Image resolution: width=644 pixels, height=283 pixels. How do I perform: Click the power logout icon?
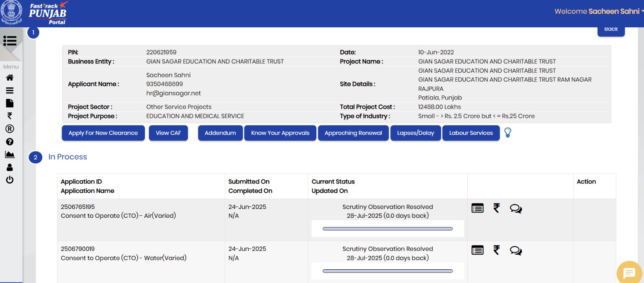coord(10,180)
